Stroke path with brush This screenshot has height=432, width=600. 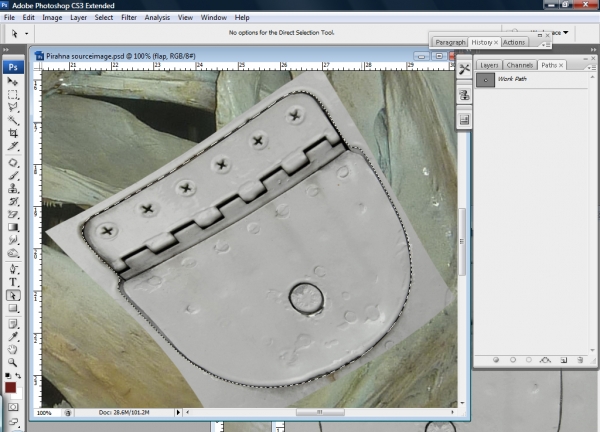[513, 360]
